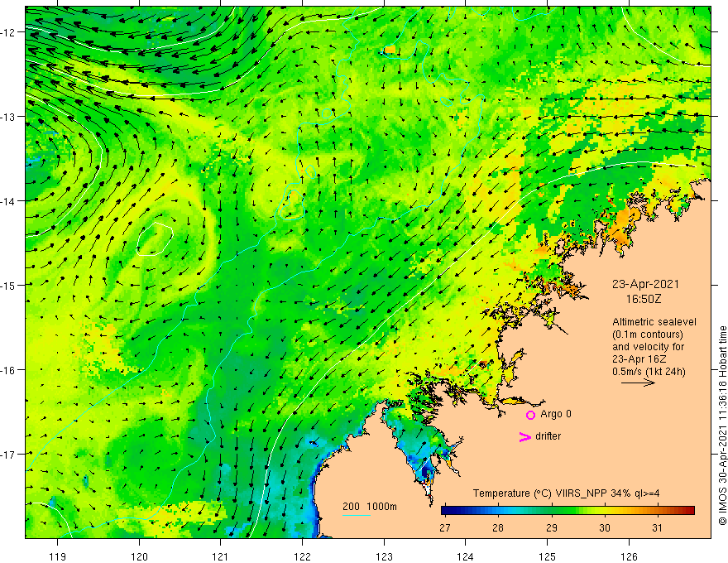Click the latitude label '-17'
The image size is (728, 563).
9,455
